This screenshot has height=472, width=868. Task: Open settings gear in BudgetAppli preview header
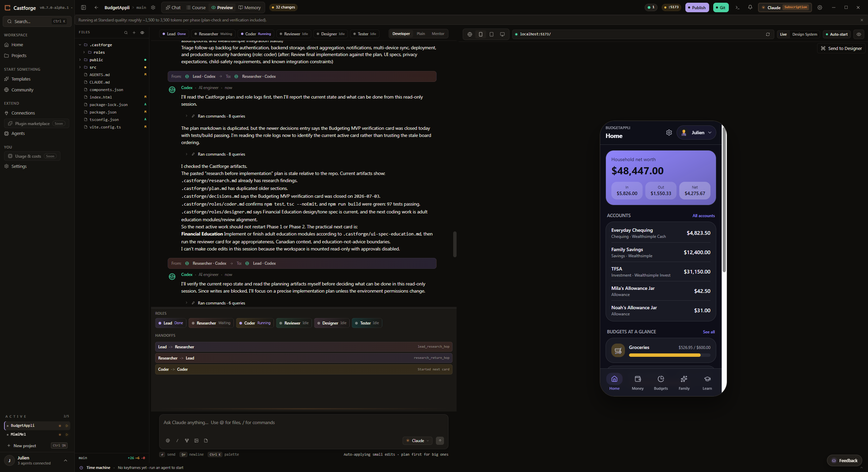(x=669, y=133)
